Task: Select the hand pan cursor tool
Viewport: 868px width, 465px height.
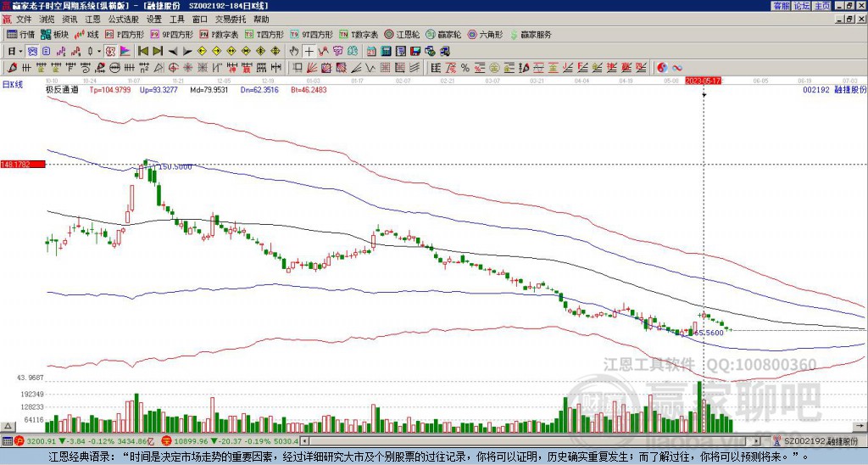Action: point(294,52)
